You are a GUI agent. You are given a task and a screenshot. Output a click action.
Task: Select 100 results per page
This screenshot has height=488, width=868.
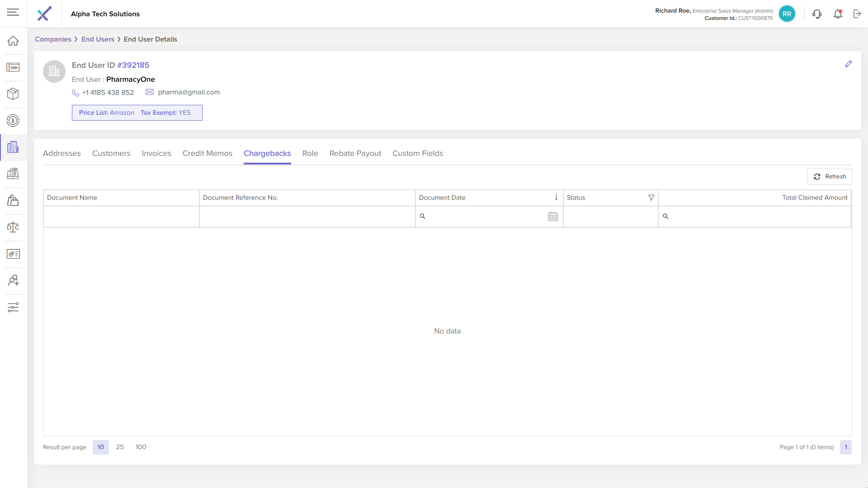141,447
